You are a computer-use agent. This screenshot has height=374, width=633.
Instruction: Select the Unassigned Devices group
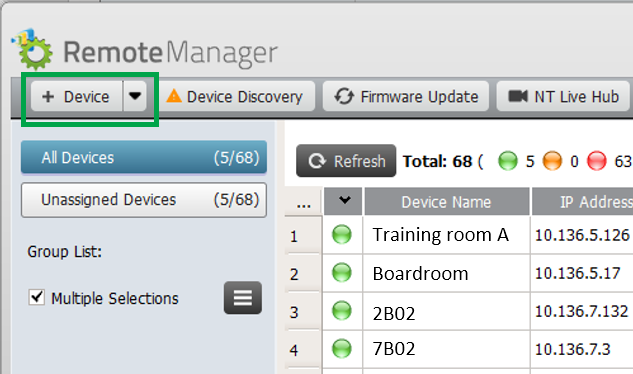tap(144, 200)
